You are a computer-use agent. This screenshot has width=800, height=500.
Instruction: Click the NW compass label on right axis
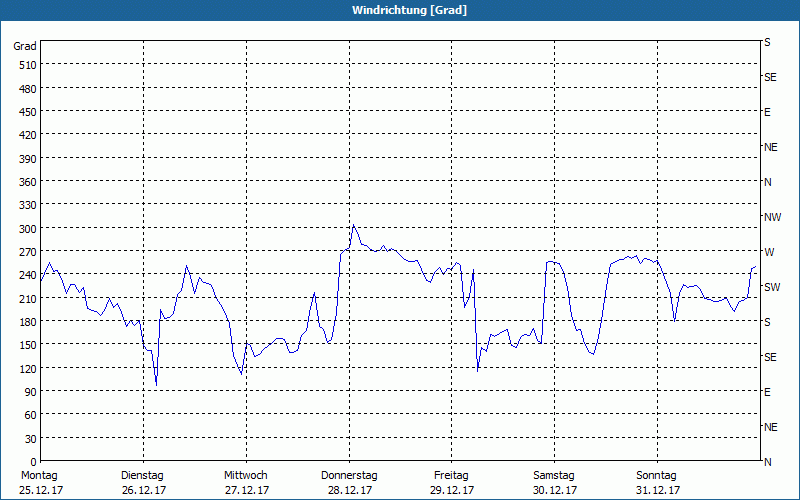tap(772, 217)
